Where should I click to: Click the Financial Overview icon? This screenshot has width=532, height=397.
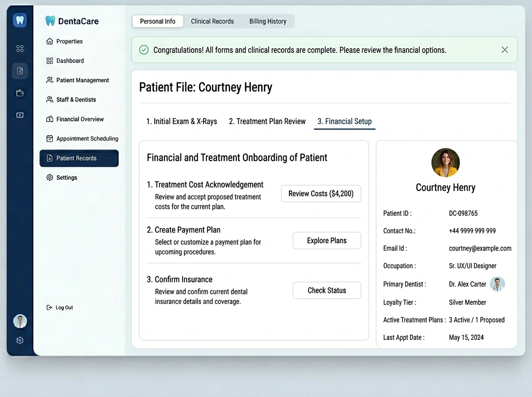pyautogui.click(x=50, y=119)
